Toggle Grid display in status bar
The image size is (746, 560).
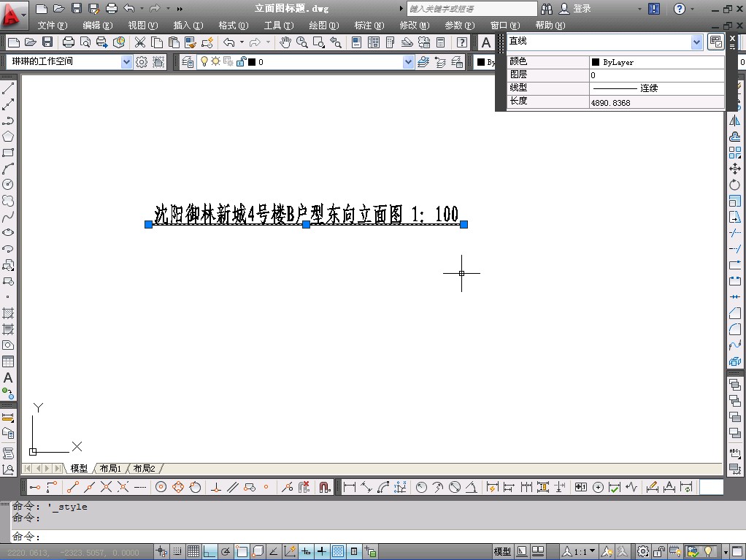(193, 551)
